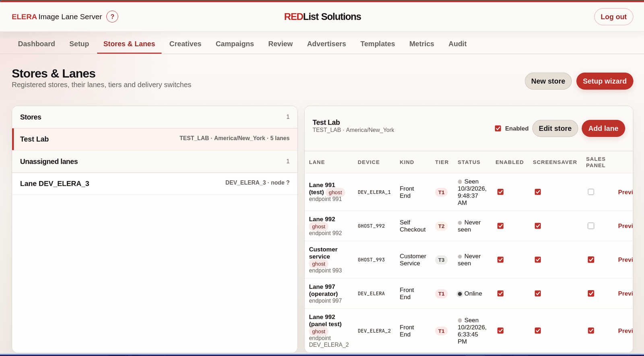Click the ELERA Image Lane Server logo text
644x356 pixels.
coord(57,16)
